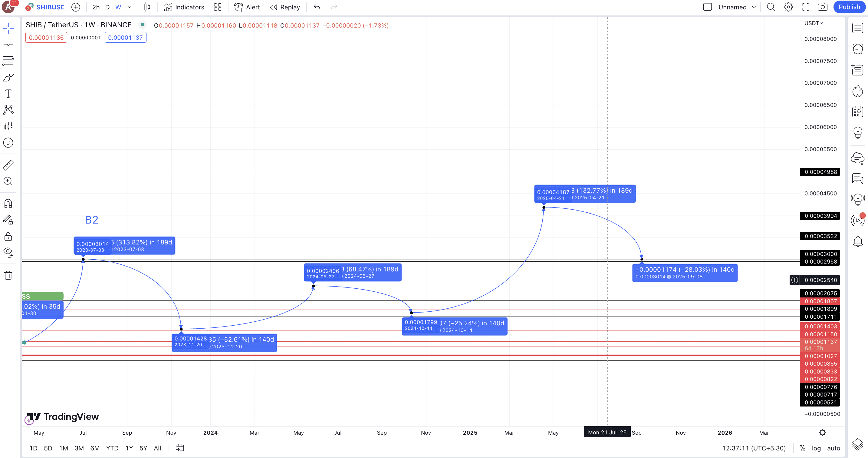The image size is (868, 458).
Task: Open the Measure ruler tool
Action: click(x=8, y=165)
